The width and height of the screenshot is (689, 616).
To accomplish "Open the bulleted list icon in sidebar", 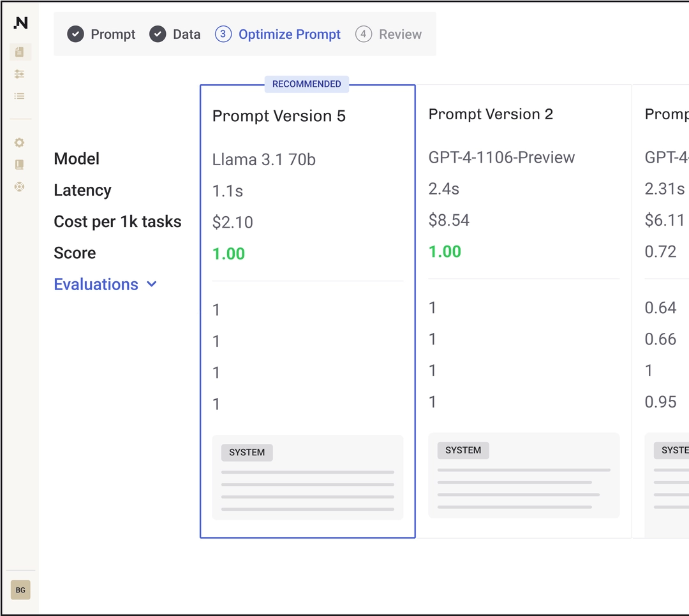I will pyautogui.click(x=20, y=96).
